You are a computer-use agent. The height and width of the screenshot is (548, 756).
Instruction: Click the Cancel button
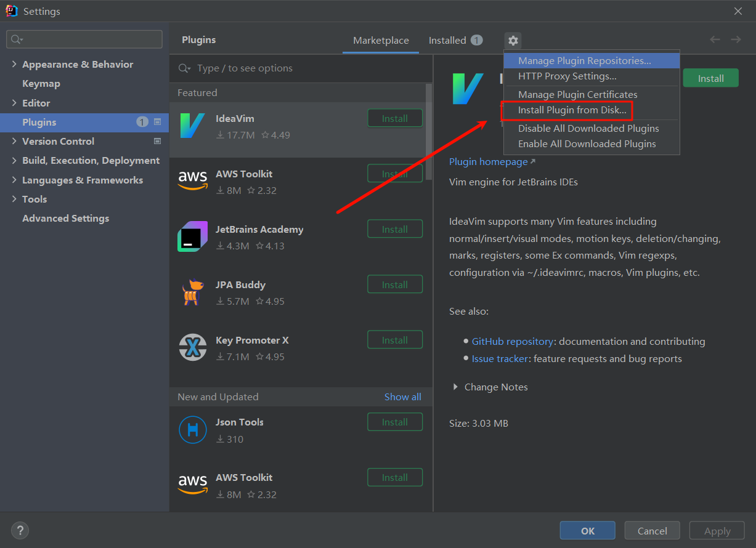pos(652,531)
